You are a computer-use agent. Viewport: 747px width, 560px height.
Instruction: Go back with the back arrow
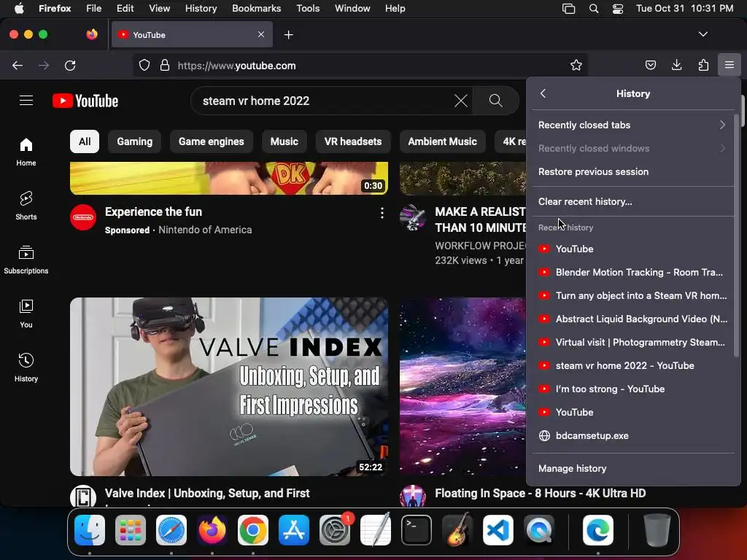18,65
